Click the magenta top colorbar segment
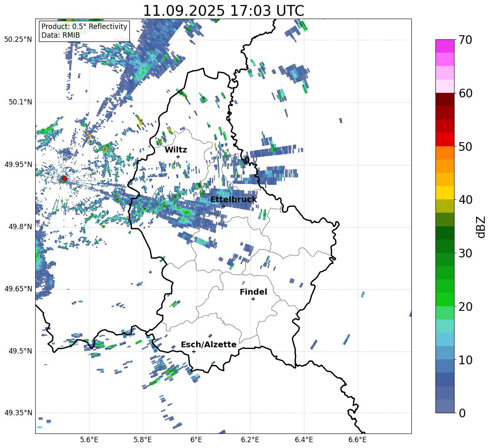This screenshot has height=448, width=491. 445,46
